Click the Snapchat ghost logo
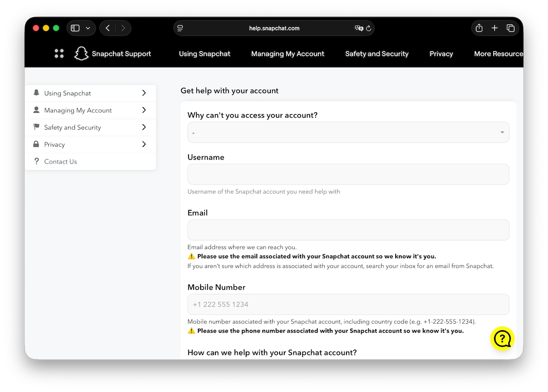 point(81,53)
